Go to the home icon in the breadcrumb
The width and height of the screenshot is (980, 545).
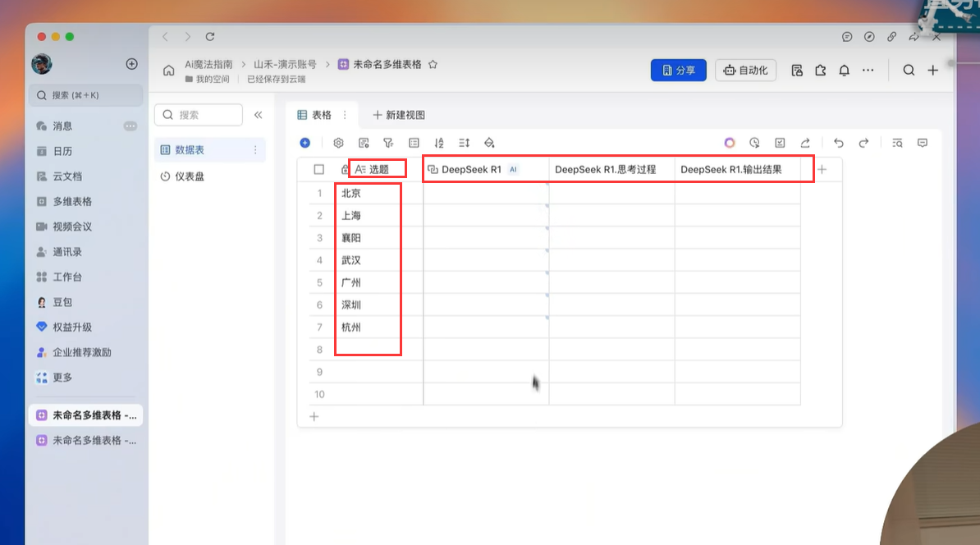[x=169, y=71]
